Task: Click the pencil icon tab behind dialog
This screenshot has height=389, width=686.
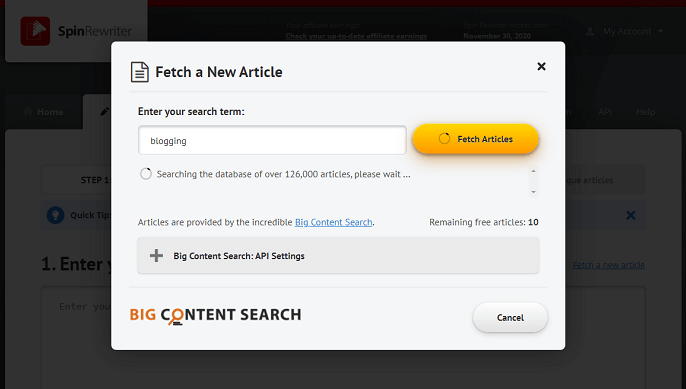Action: tap(105, 112)
